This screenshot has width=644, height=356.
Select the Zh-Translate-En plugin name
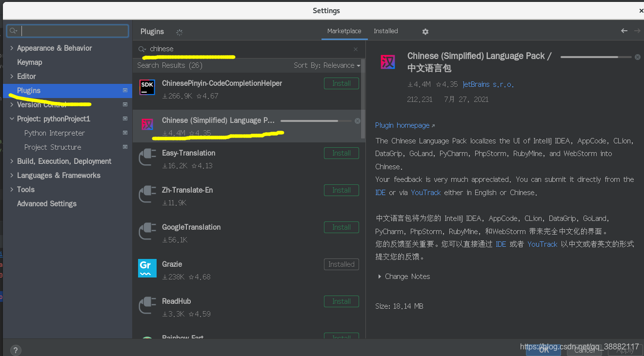point(187,190)
